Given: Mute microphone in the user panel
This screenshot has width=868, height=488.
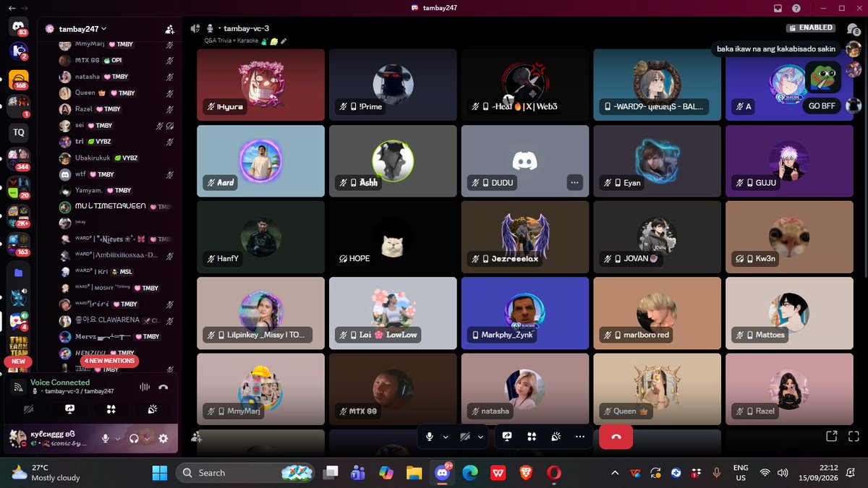Looking at the screenshot, I should click(x=105, y=438).
